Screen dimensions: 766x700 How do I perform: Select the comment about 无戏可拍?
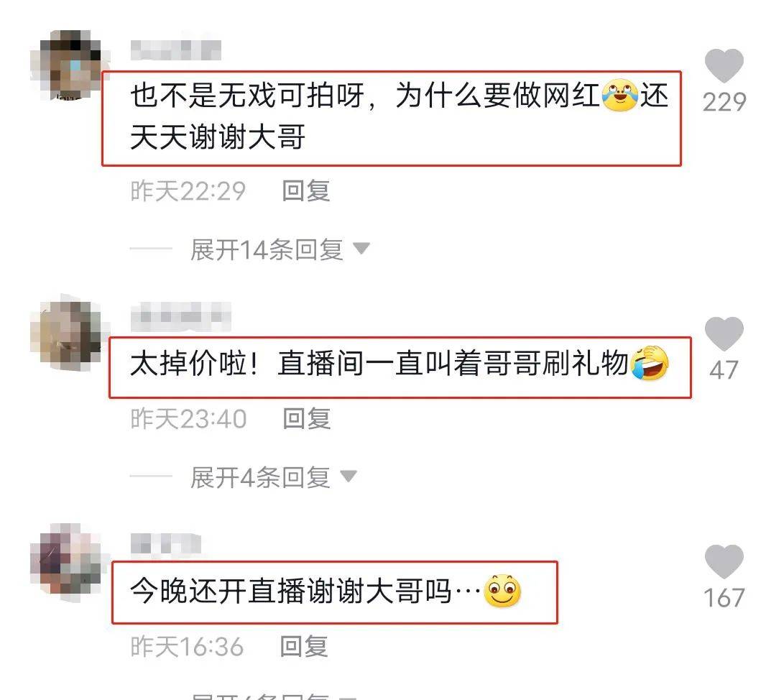(x=392, y=118)
